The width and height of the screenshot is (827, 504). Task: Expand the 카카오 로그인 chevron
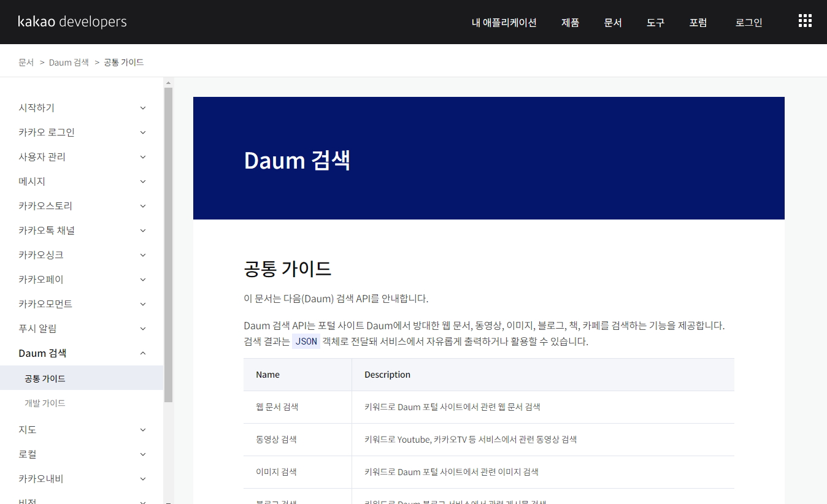(x=143, y=132)
